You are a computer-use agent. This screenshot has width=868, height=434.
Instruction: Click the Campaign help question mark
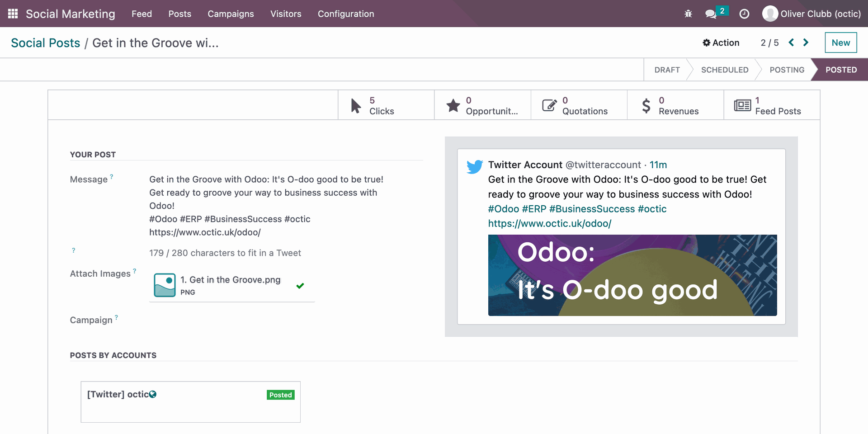pyautogui.click(x=116, y=317)
